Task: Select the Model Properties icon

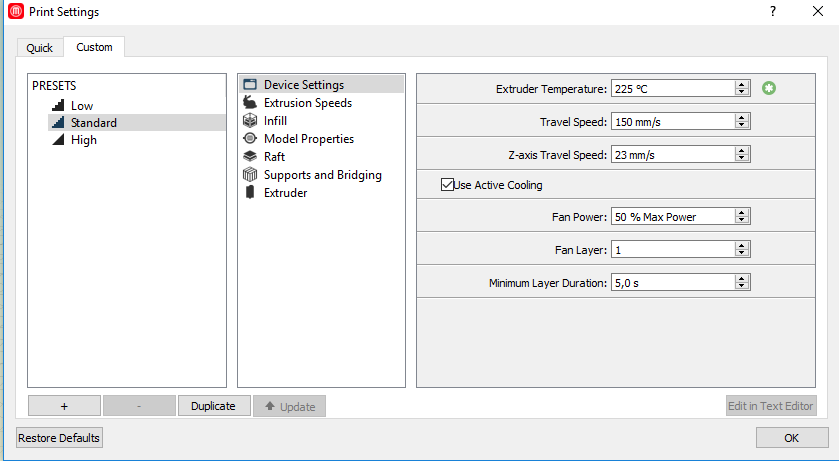Action: coord(251,139)
